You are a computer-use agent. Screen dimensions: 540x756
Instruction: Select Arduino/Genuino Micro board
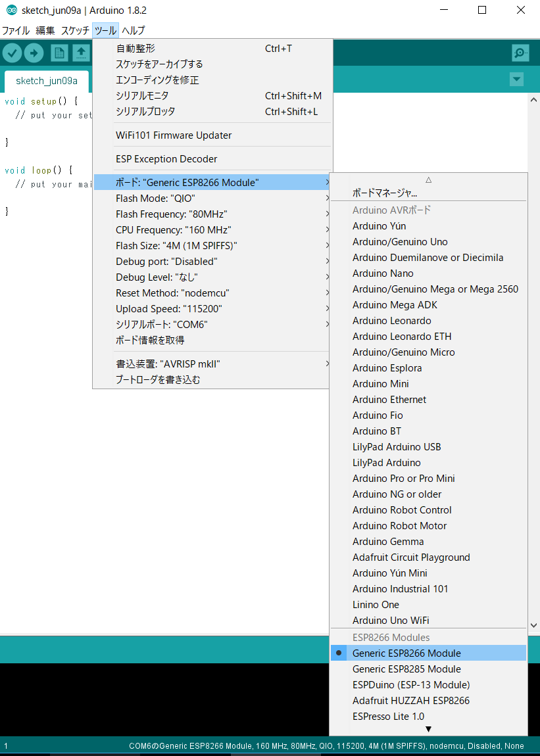[x=429, y=352]
